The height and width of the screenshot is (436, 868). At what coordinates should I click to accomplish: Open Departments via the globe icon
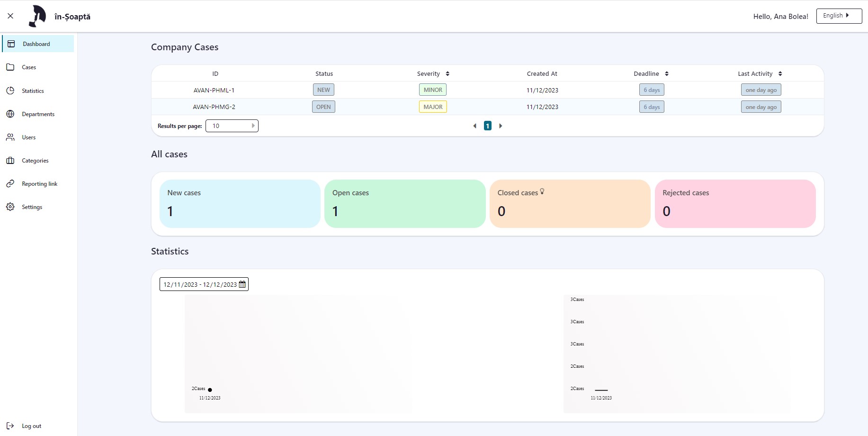10,114
